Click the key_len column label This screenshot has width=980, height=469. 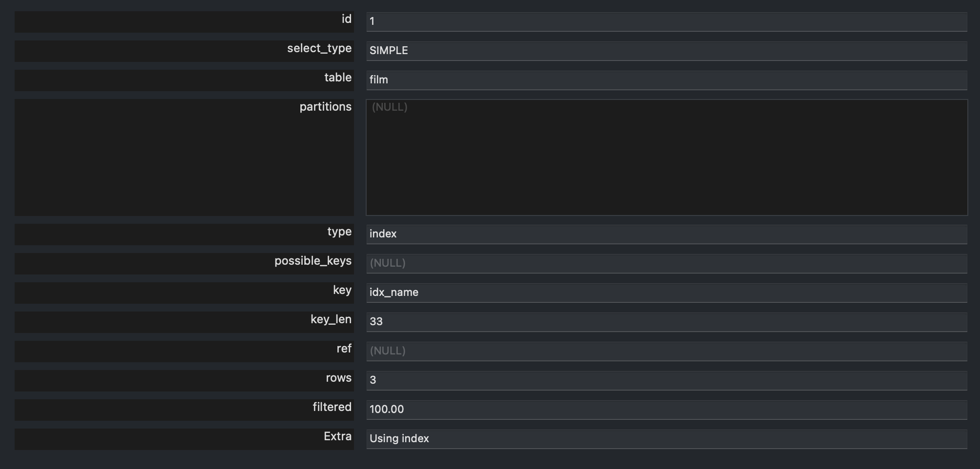[331, 319]
